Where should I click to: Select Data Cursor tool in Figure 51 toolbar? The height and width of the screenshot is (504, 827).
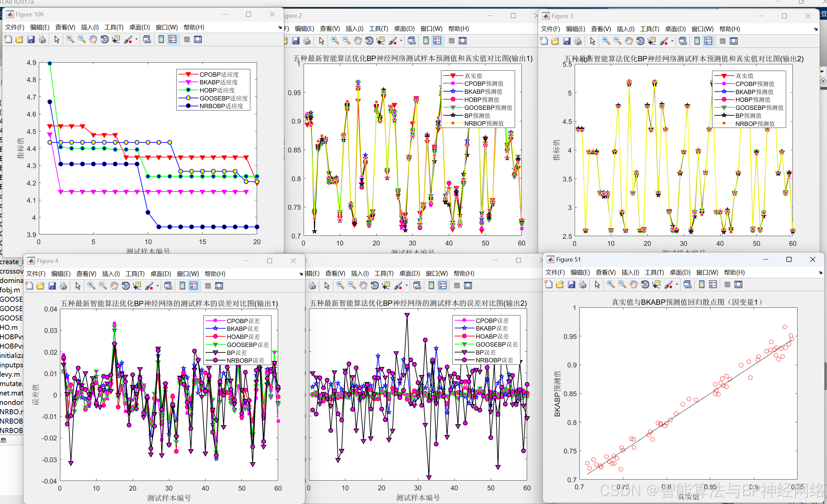click(656, 285)
